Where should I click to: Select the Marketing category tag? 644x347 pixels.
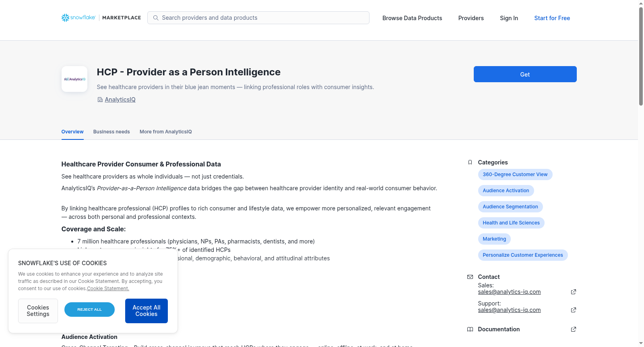494,239
